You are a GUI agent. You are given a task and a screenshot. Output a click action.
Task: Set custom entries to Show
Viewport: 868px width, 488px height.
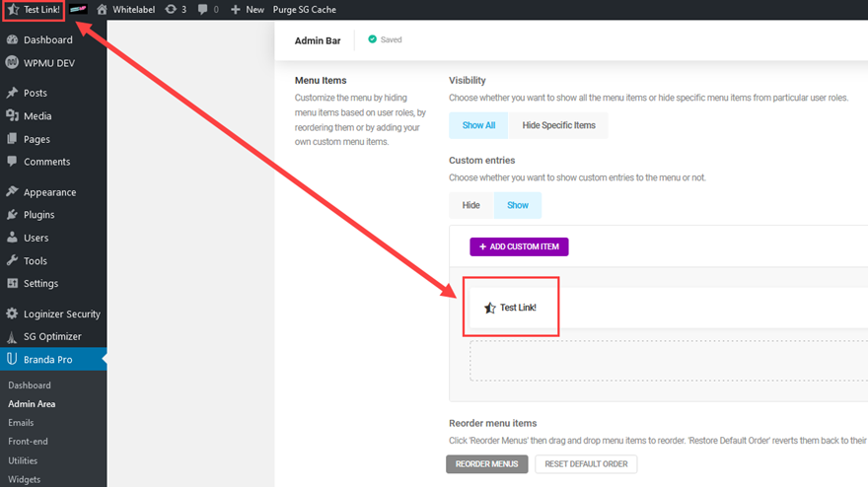coord(518,205)
